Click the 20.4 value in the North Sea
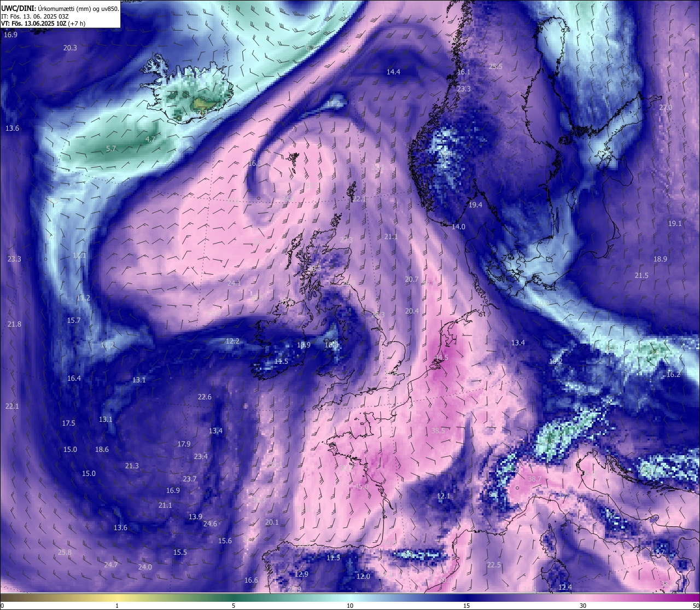Viewport: 700px width, 610px height. 411,311
